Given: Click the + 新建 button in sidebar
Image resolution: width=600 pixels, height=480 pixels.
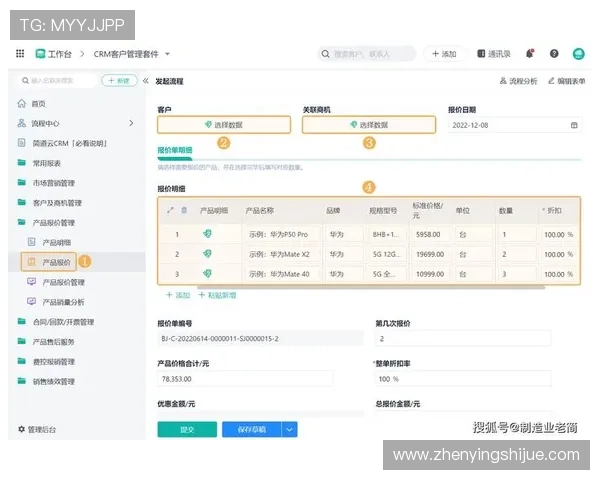Looking at the screenshot, I should coord(119,80).
